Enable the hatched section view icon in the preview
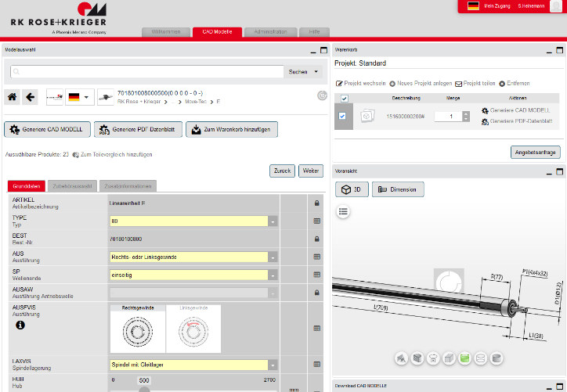 point(417,358)
